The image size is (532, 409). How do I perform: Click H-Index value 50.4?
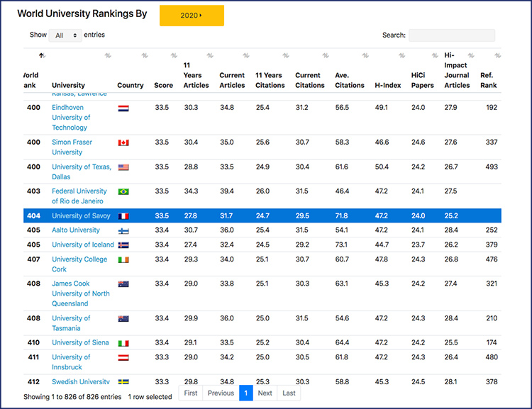tap(382, 167)
